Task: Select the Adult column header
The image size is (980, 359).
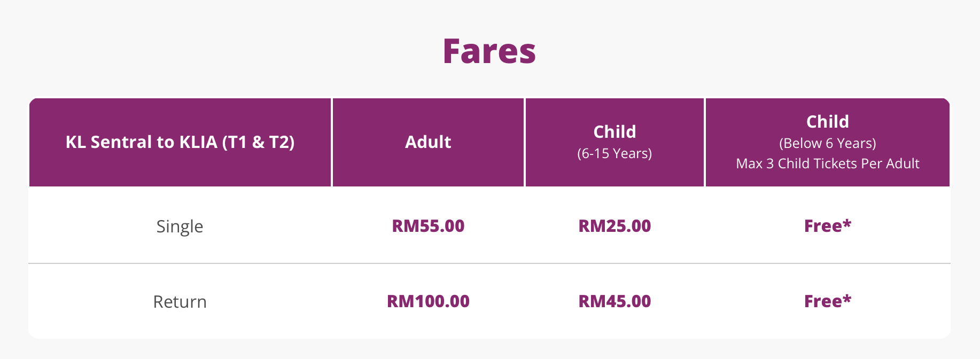Action: point(428,142)
